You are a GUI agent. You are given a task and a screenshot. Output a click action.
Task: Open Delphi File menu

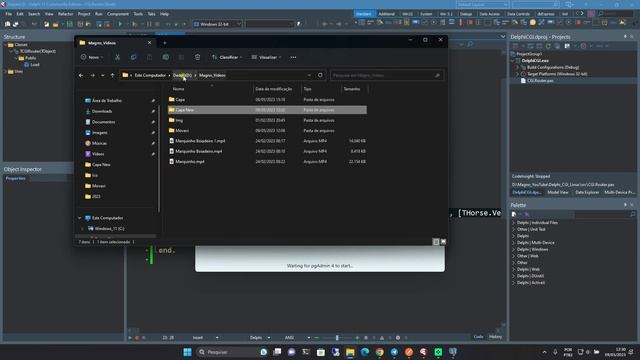(x=9, y=14)
